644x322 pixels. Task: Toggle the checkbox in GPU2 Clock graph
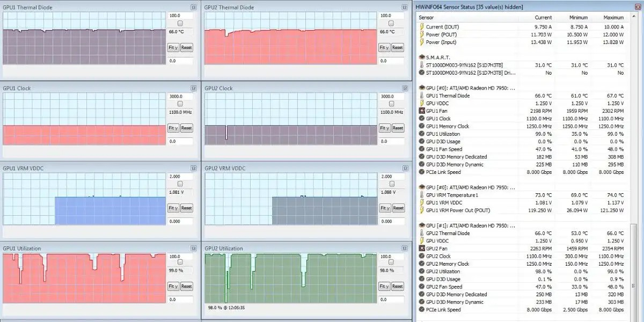(x=391, y=104)
